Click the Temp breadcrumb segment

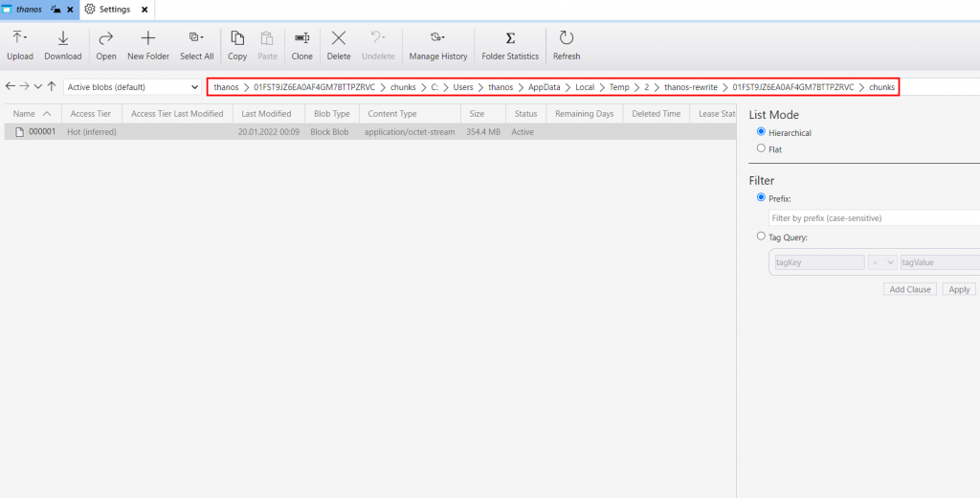pyautogui.click(x=619, y=87)
